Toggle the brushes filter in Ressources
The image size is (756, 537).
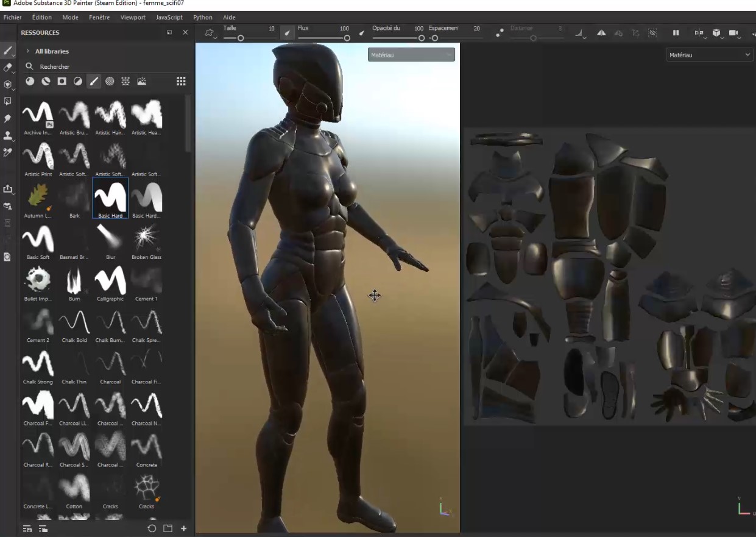click(94, 81)
